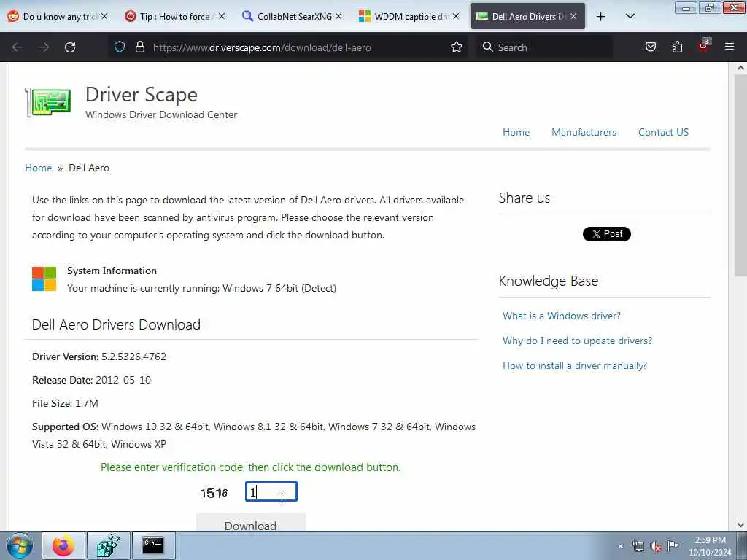Click the X Post share button

[606, 234]
